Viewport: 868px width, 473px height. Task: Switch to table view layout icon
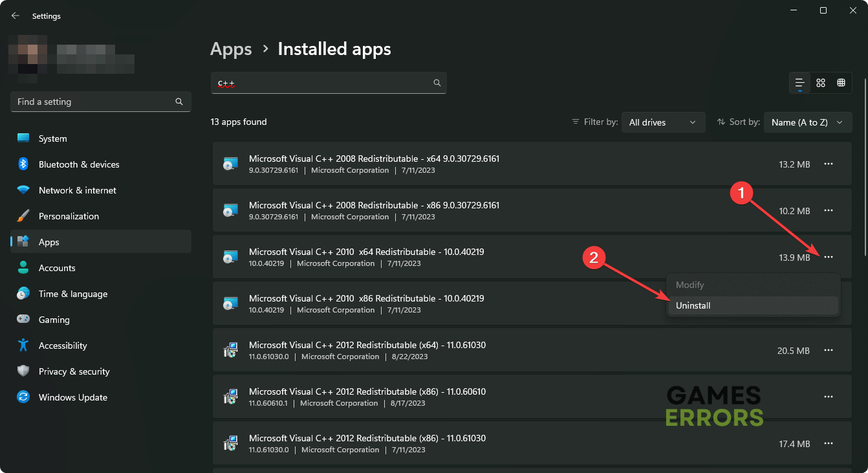tap(841, 83)
